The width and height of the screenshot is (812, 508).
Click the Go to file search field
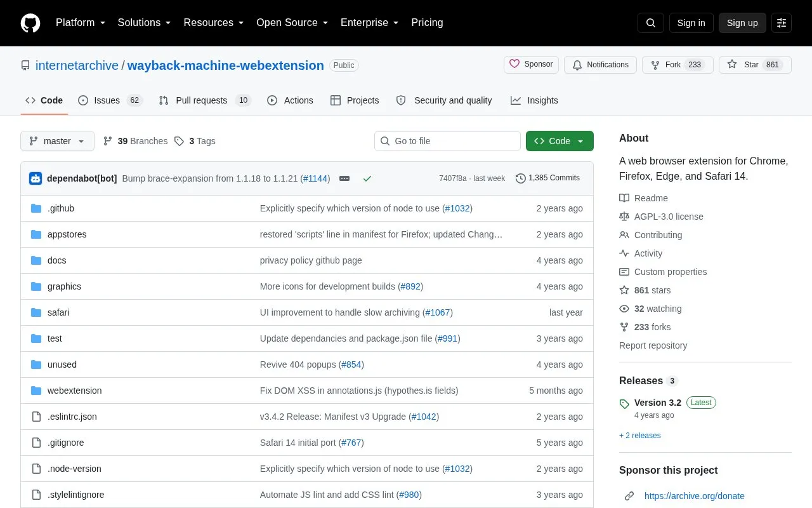(x=447, y=141)
